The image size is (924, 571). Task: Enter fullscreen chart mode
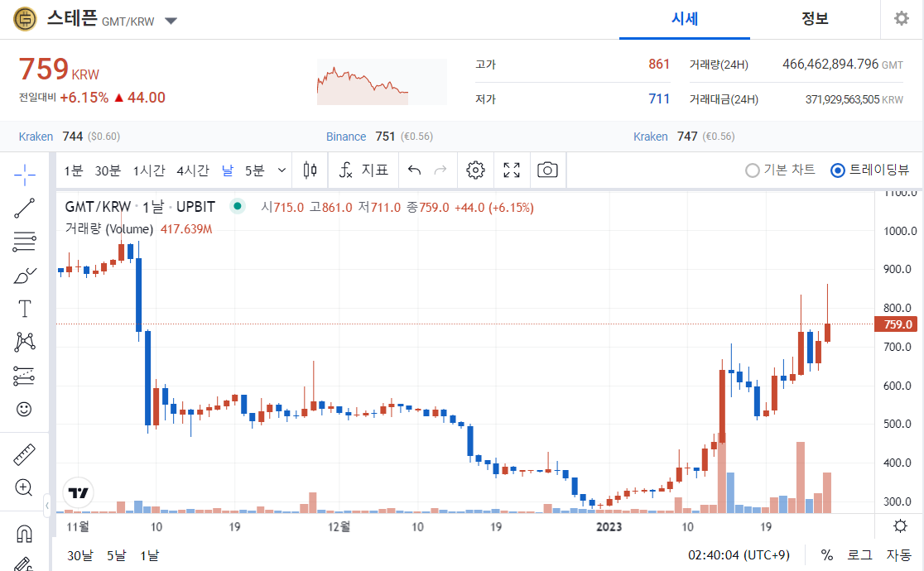(512, 170)
